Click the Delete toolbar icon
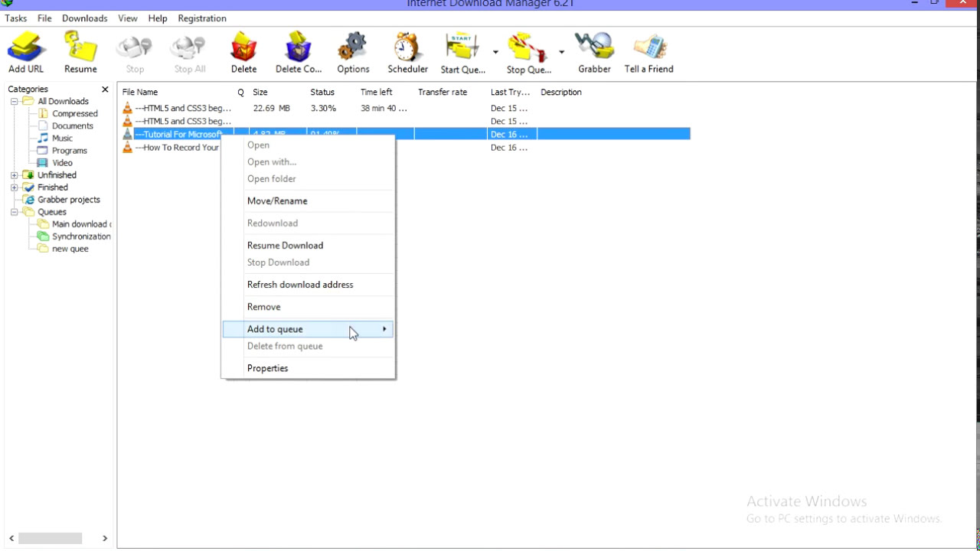The image size is (980, 551). tap(243, 53)
